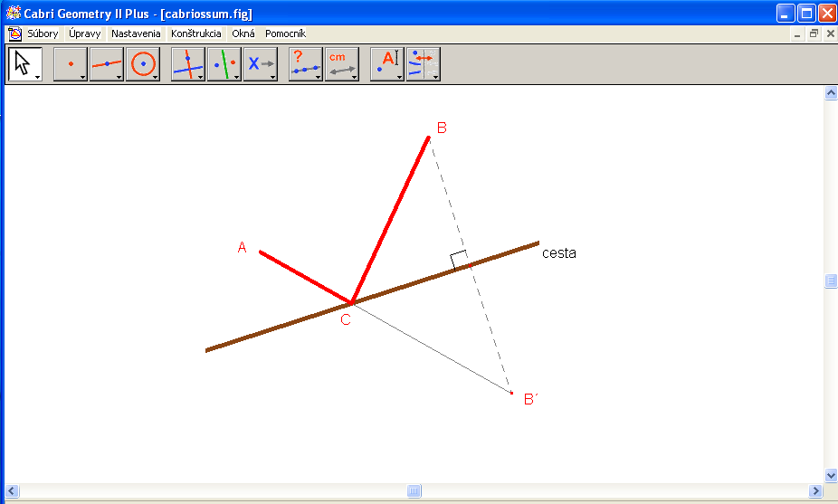Minimize the cabriossum.fig document window
The image size is (838, 504).
tap(797, 34)
